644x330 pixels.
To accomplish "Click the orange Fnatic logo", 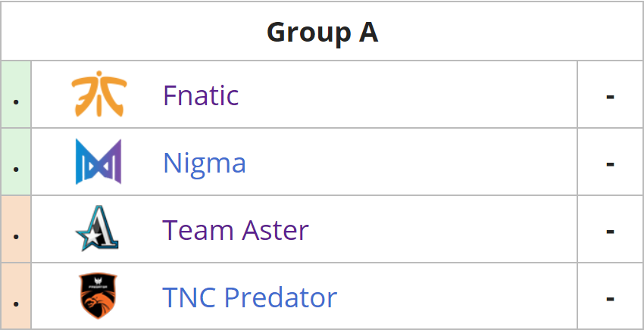I will 99,94.
